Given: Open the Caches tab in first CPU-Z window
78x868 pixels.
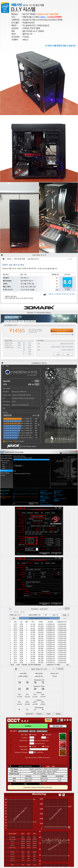Looking at the screenshot, I should [x=24, y=513].
